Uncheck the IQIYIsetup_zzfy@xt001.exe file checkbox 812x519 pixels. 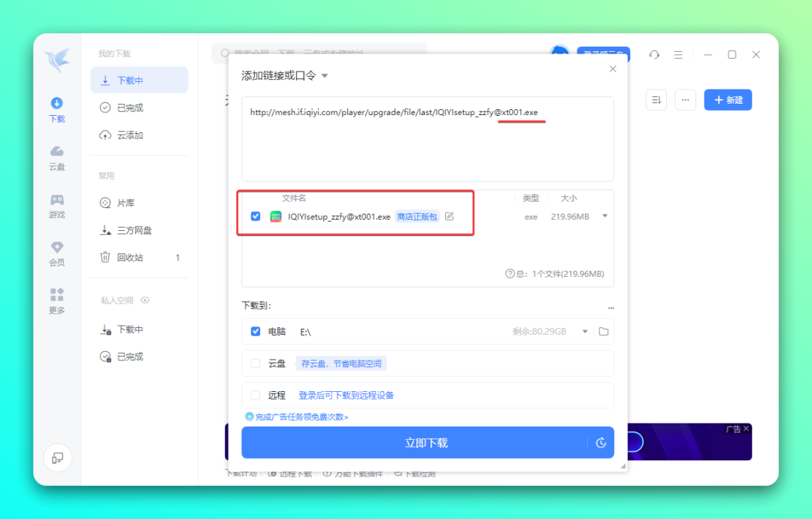[256, 217]
